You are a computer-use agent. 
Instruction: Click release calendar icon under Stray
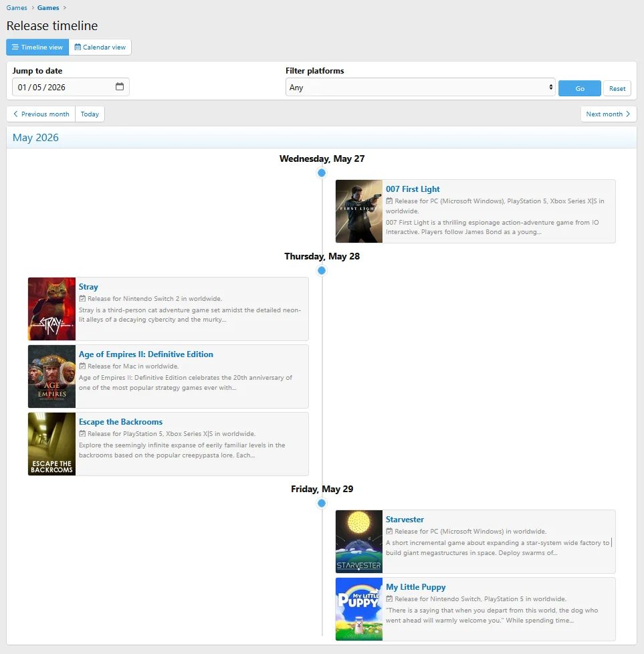(82, 299)
